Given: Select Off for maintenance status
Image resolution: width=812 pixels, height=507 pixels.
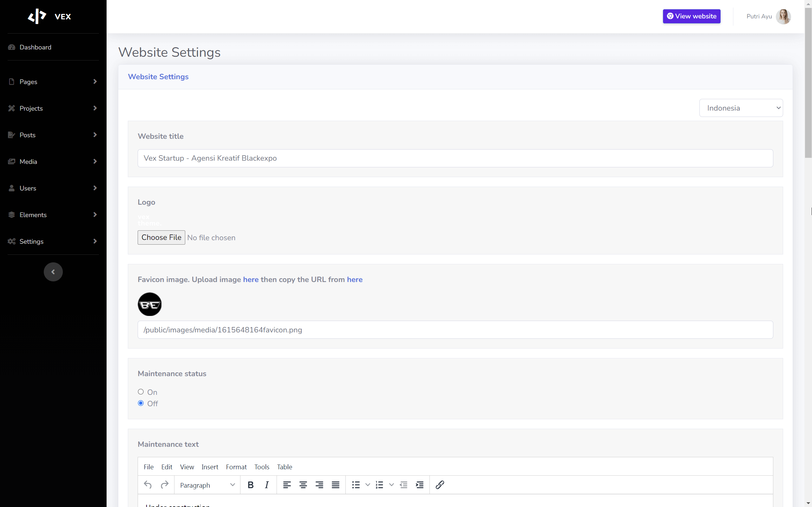Looking at the screenshot, I should click(141, 403).
